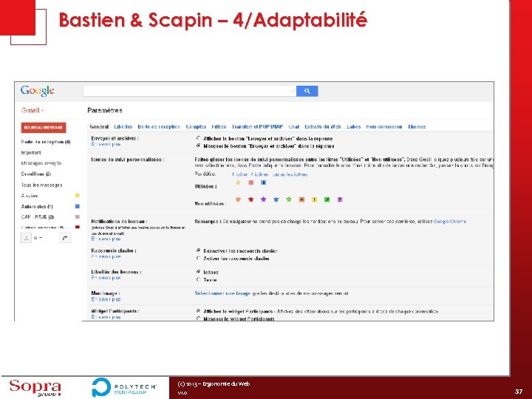532x399 pixels.
Task: Click 'Sélectionnez une image' link
Action: pos(222,293)
